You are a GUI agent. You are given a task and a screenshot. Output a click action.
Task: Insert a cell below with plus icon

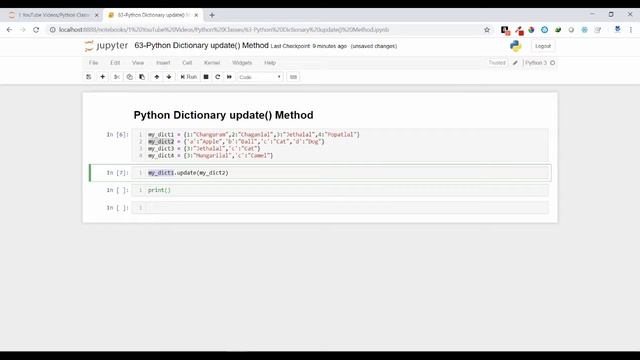pyautogui.click(x=102, y=77)
